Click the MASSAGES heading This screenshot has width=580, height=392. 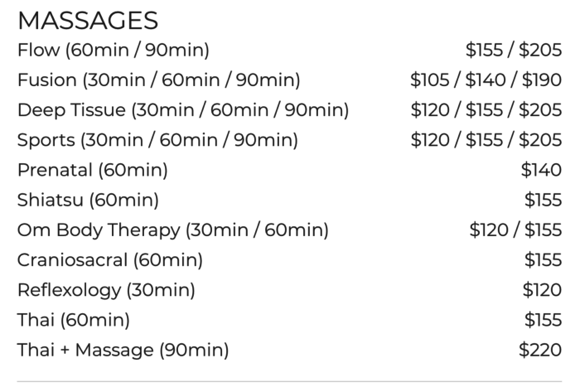tap(88, 21)
